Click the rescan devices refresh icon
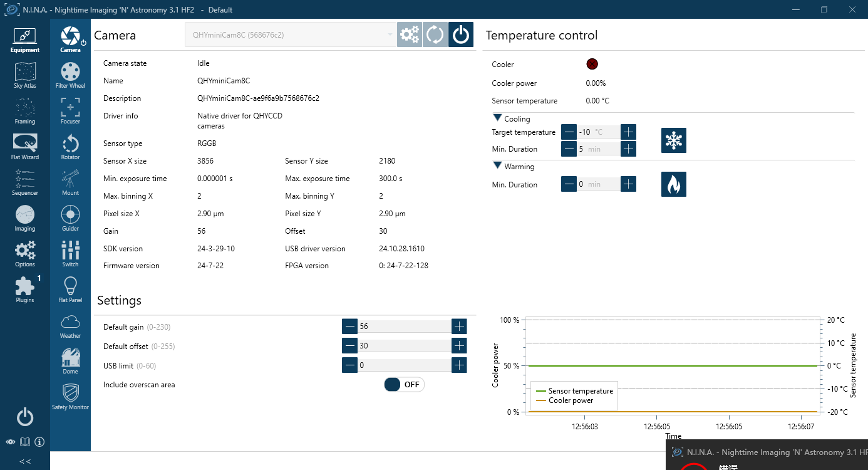Image resolution: width=868 pixels, height=470 pixels. [x=435, y=35]
